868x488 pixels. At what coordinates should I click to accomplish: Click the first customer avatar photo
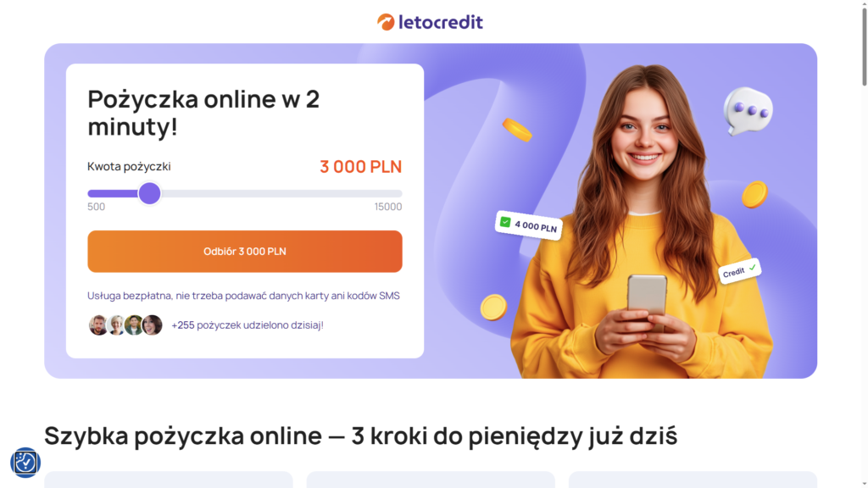[x=98, y=324]
